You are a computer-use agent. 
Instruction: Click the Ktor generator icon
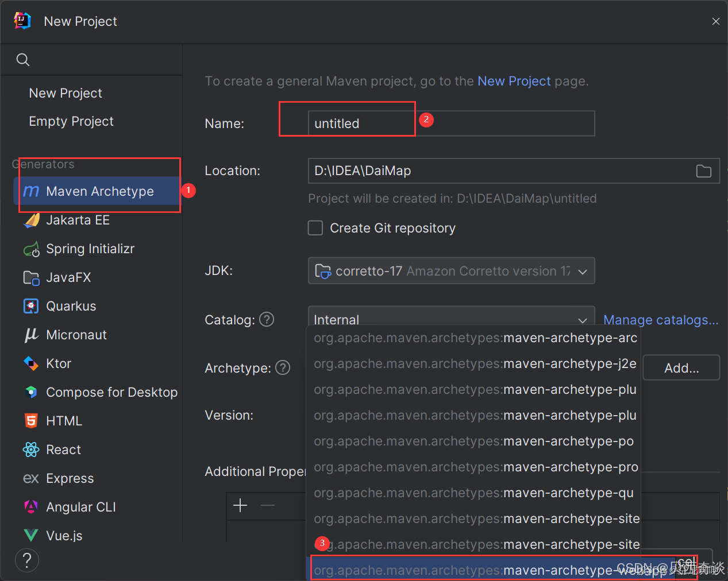(31, 363)
